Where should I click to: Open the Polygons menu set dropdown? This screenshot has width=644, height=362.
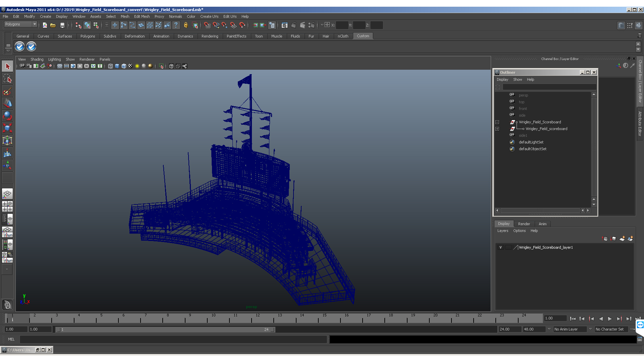point(20,24)
